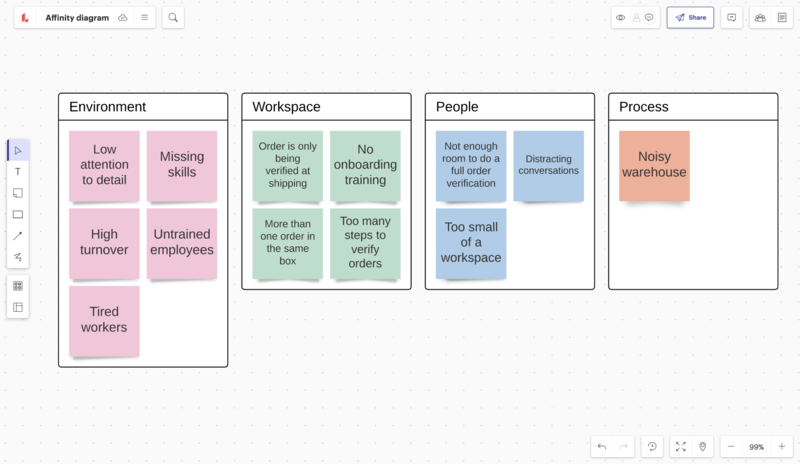800x464 pixels.
Task: Open the 99% zoom level menu
Action: [756, 447]
